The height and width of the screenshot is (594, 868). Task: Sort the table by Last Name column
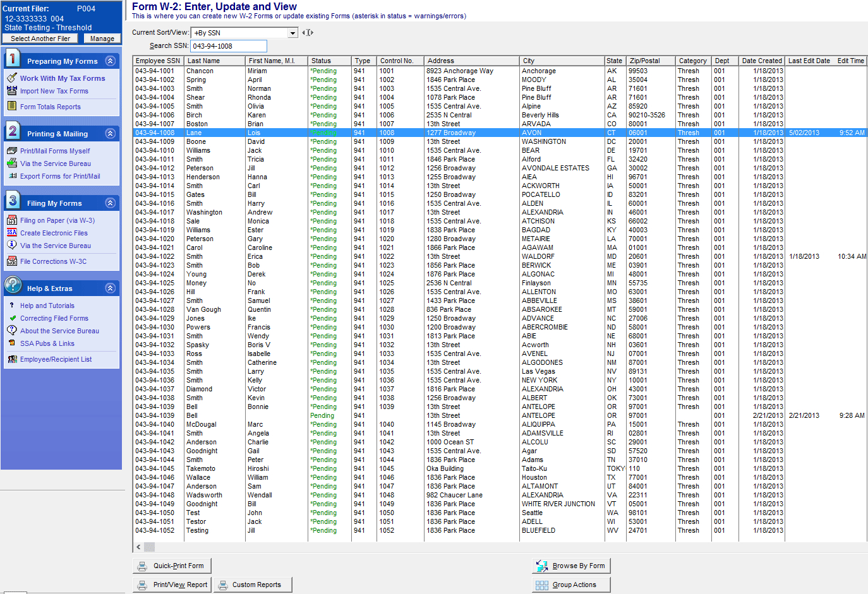(214, 61)
